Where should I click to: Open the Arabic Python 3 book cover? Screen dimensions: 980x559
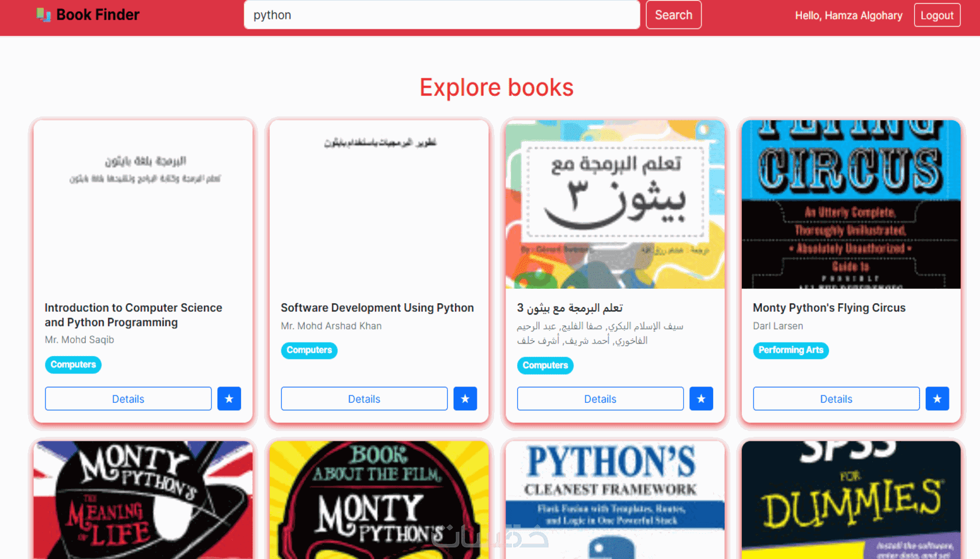point(615,204)
